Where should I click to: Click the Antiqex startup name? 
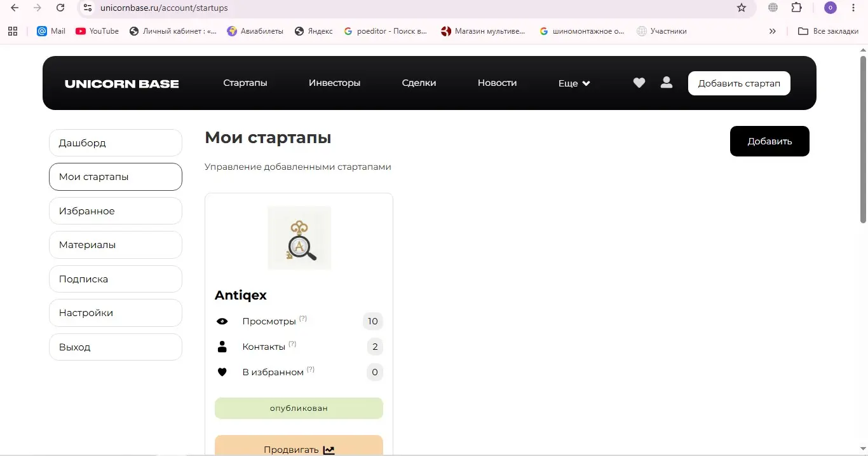click(x=241, y=295)
